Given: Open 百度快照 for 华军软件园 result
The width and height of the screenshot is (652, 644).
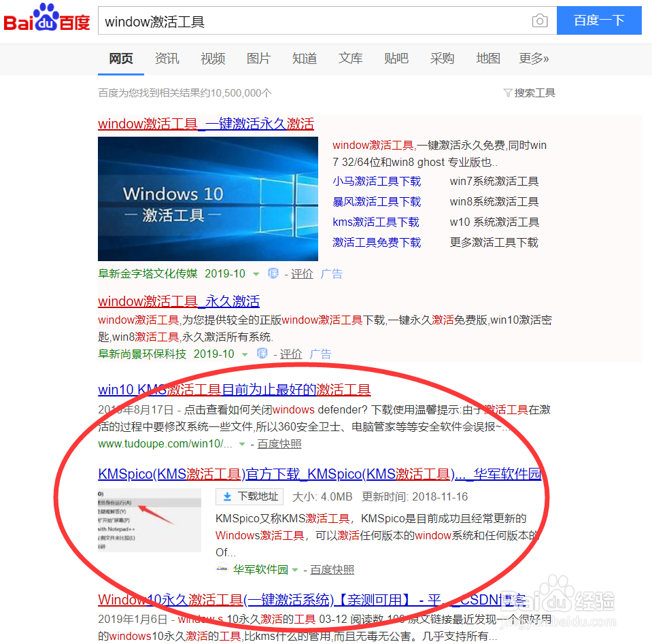Looking at the screenshot, I should [332, 569].
